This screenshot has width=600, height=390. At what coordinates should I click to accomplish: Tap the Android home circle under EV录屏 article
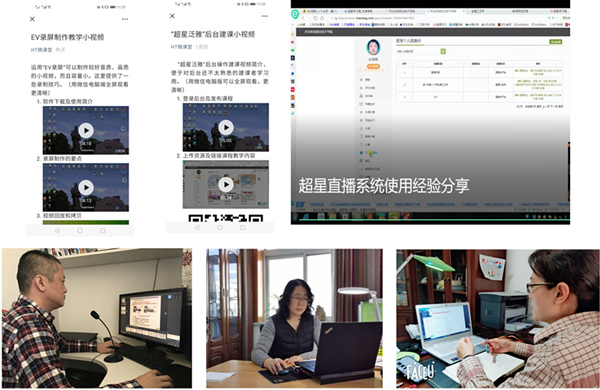tap(80, 230)
